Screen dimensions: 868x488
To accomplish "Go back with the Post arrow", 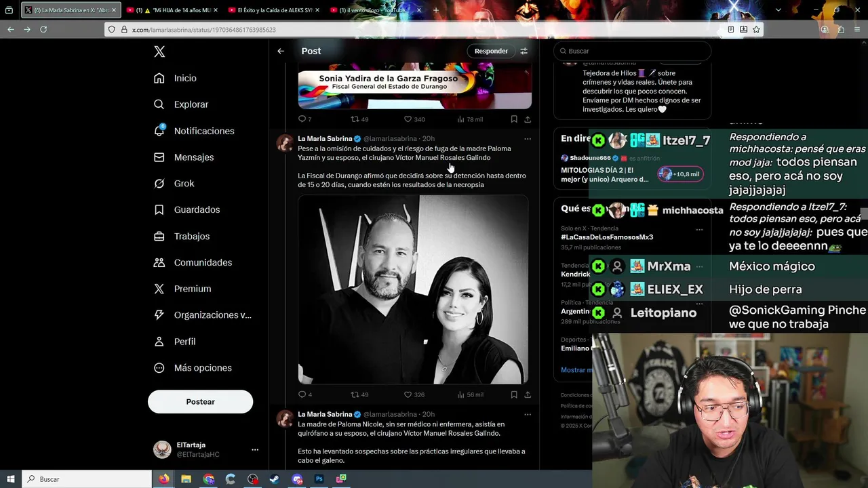I will 281,51.
